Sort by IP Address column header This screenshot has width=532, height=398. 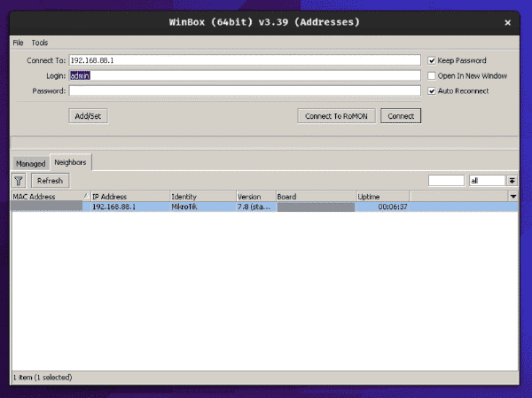point(130,197)
